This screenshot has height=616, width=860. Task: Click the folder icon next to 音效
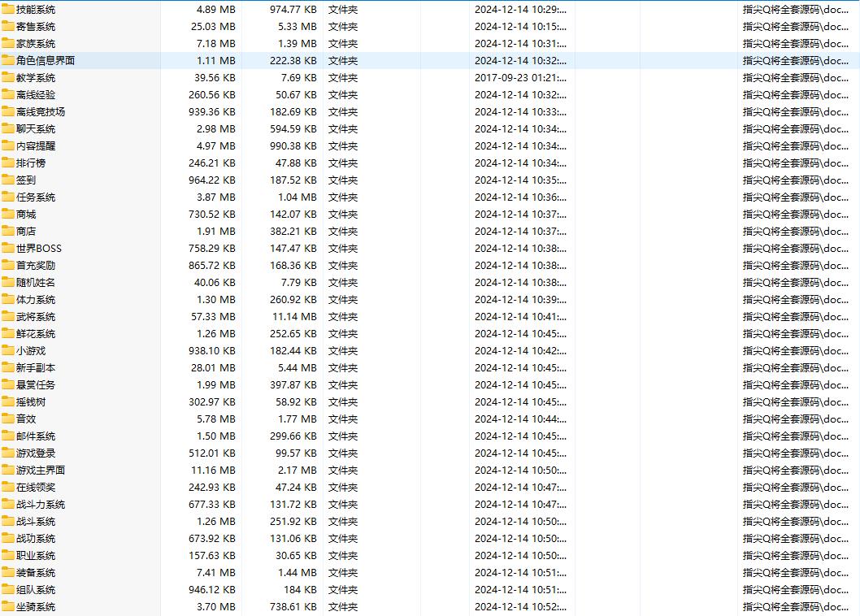coord(8,419)
